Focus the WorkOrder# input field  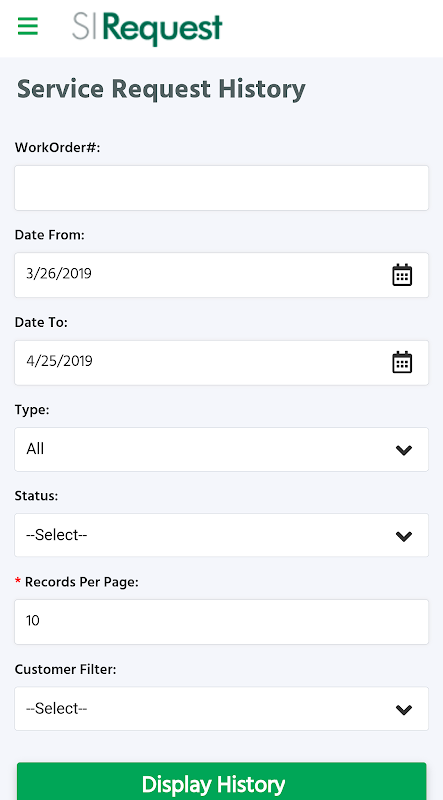[222, 188]
